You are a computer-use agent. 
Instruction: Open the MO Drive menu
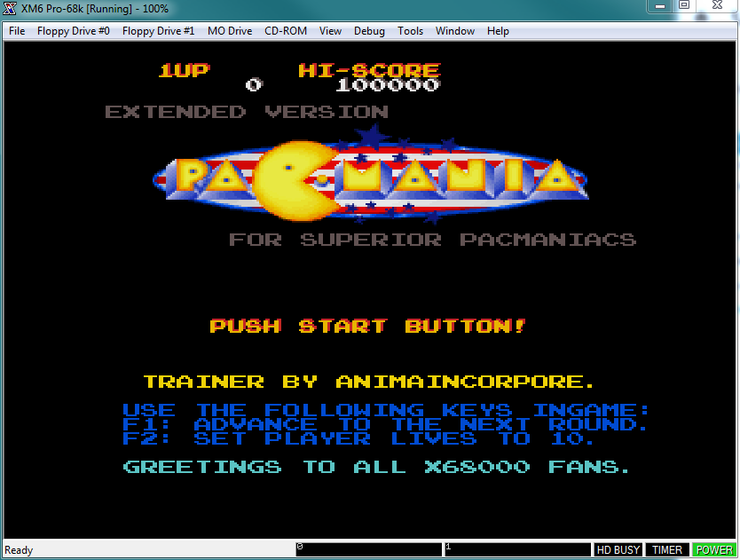[x=230, y=31]
